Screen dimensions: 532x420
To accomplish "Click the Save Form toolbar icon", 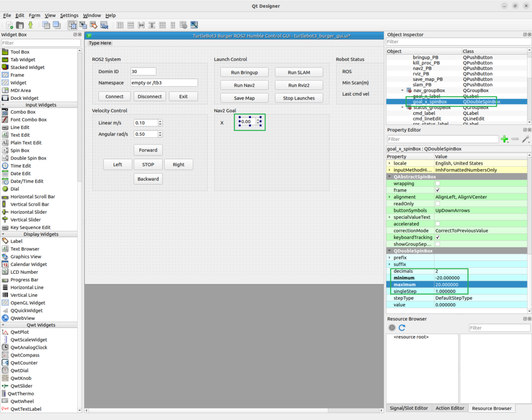I will tap(31, 25).
